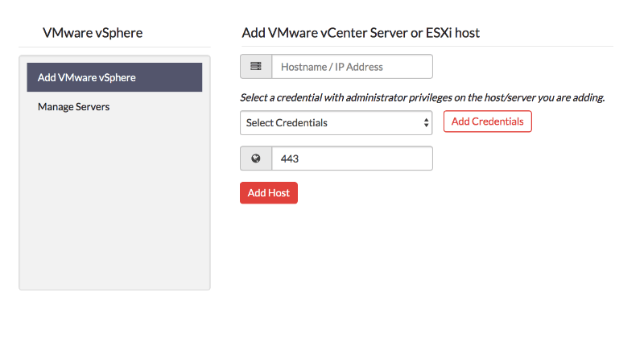Click the Hostname placeholder text
This screenshot has width=644, height=358.
(332, 67)
